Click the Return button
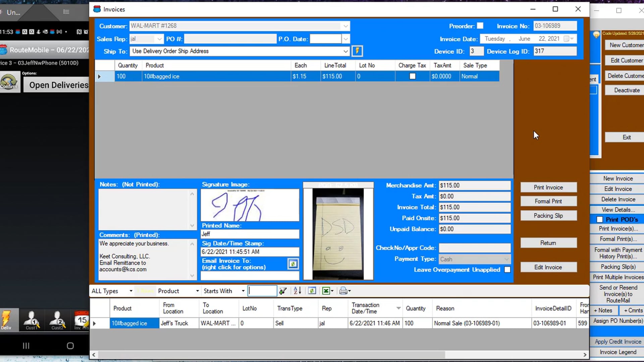This screenshot has height=362, width=644. (548, 243)
